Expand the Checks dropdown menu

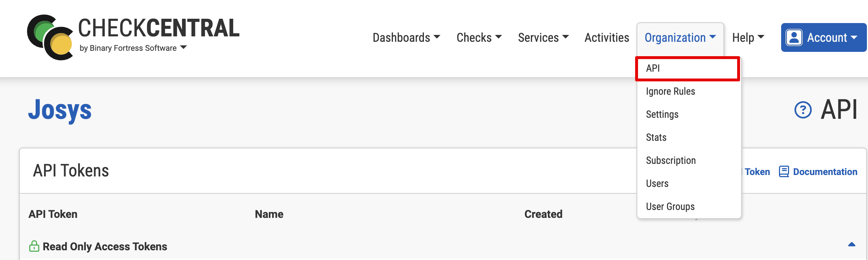click(x=479, y=37)
